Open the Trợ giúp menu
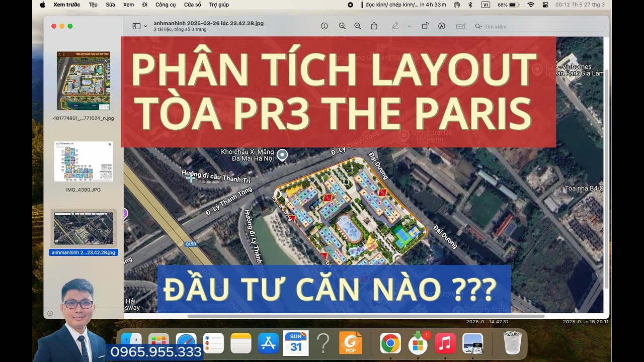The image size is (644, 362). (219, 5)
